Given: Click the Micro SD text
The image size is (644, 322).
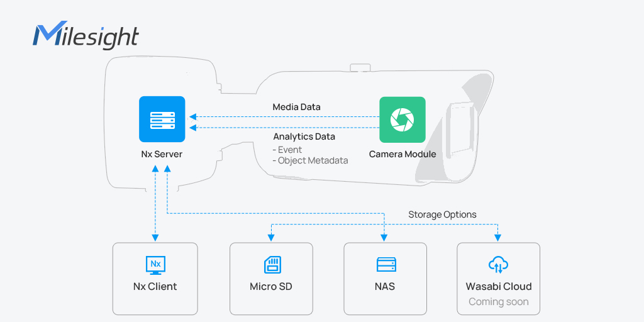Looking at the screenshot, I should 271,286.
